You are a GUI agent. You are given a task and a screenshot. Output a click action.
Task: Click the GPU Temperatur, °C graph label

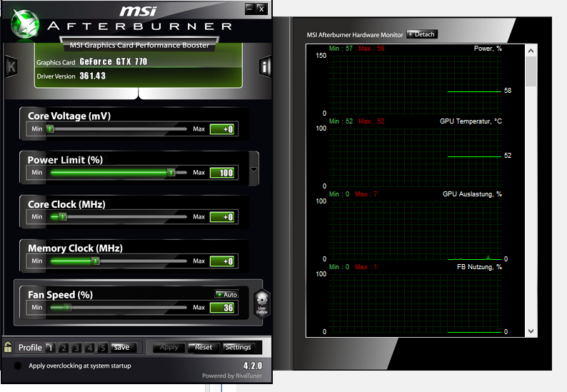pyautogui.click(x=471, y=121)
